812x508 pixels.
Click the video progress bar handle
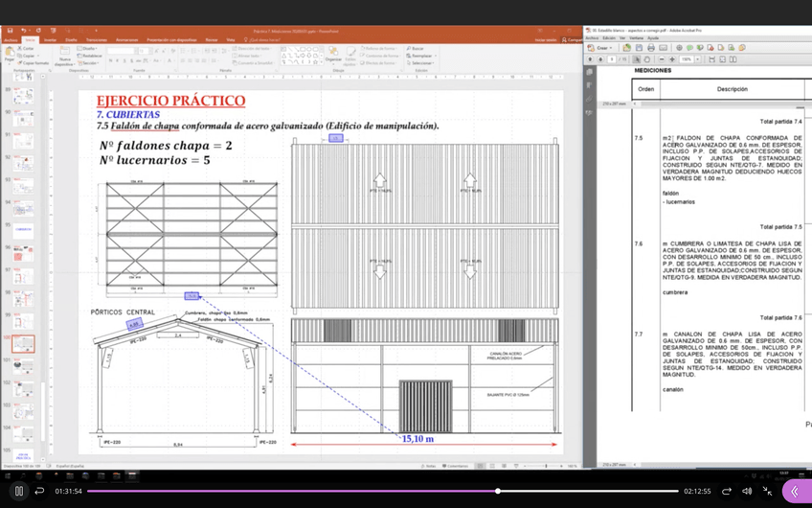click(x=497, y=491)
